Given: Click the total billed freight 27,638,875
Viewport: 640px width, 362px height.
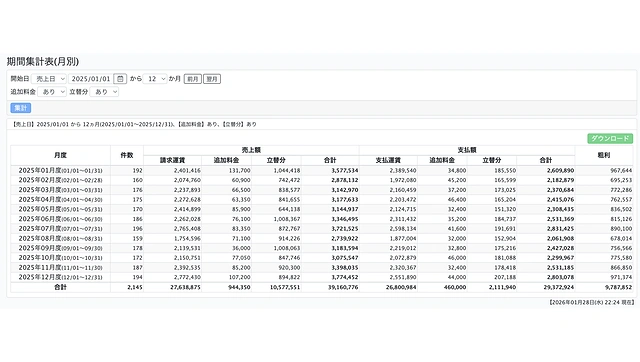Looking at the screenshot, I should (x=185, y=287).
